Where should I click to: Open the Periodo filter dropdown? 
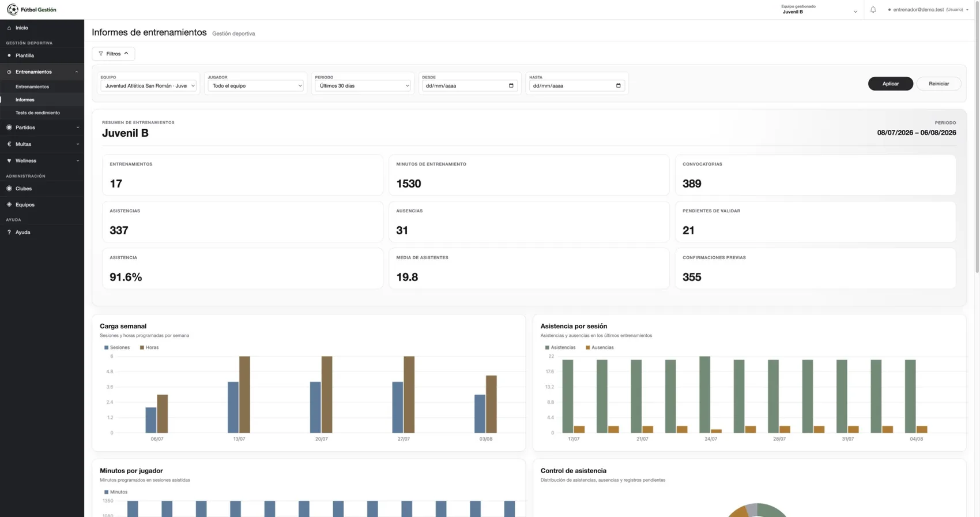(363, 86)
